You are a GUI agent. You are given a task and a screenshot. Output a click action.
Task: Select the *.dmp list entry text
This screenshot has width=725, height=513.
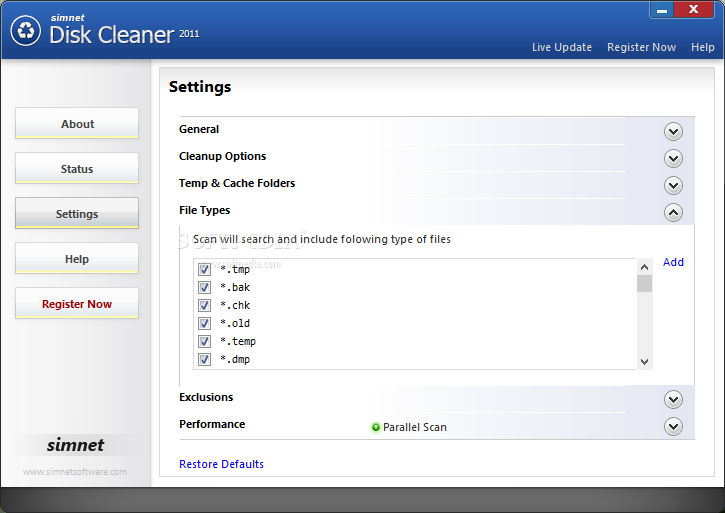pyautogui.click(x=235, y=359)
